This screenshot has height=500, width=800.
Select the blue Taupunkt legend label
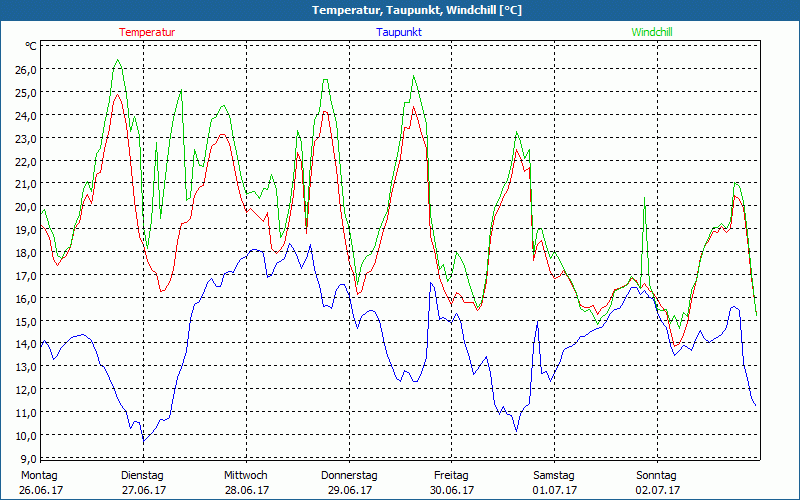tap(399, 32)
